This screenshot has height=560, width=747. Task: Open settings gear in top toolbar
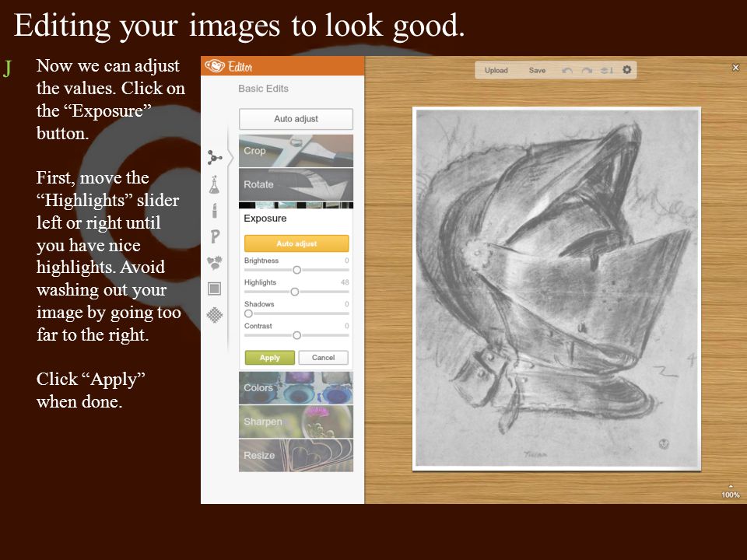click(627, 70)
